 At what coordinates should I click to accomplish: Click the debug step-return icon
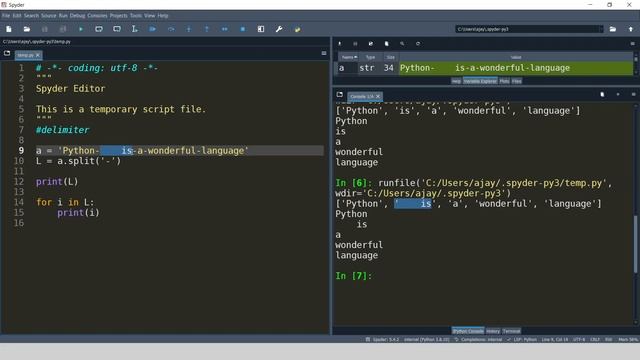[x=207, y=29]
